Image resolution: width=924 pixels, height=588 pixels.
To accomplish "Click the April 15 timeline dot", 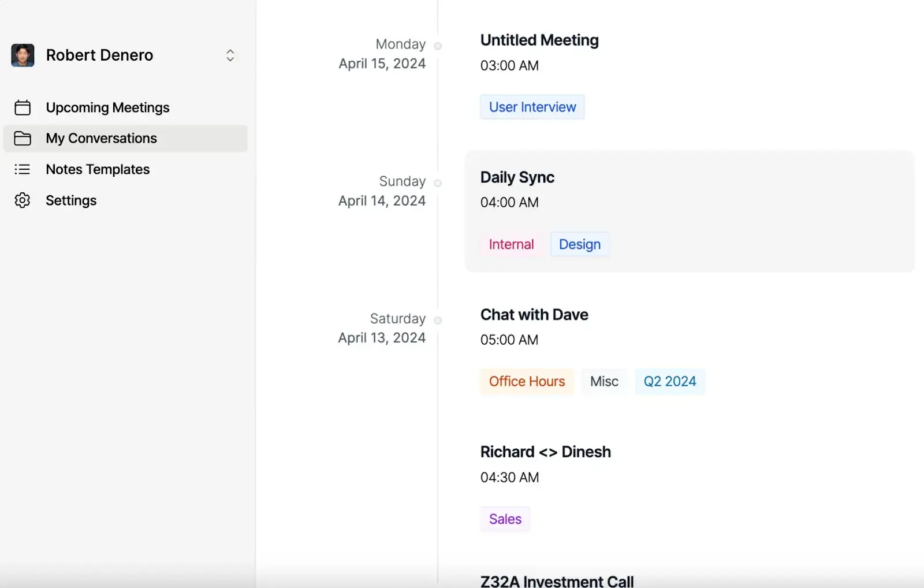I will click(x=438, y=45).
